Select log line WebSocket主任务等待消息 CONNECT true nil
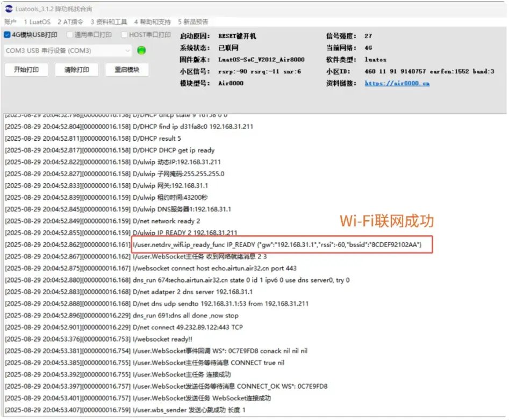 tap(145, 363)
